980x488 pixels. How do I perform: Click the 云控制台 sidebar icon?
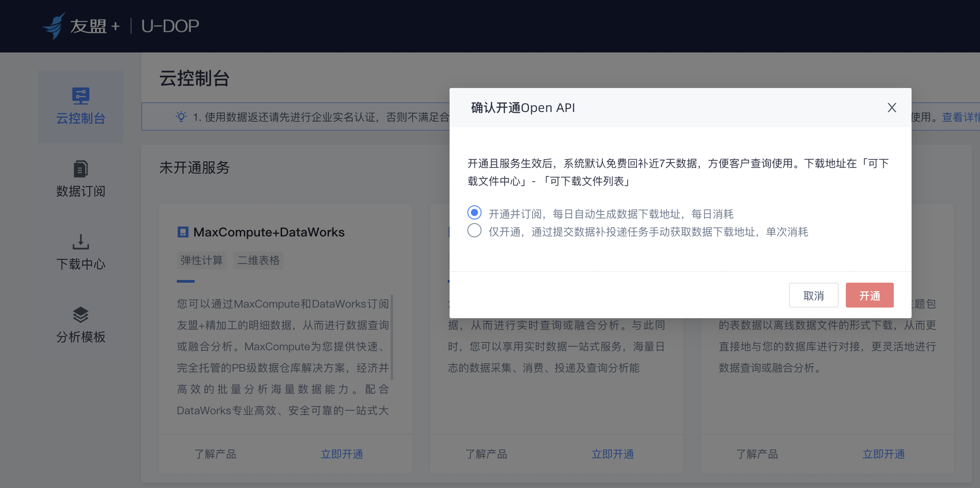pos(81,96)
